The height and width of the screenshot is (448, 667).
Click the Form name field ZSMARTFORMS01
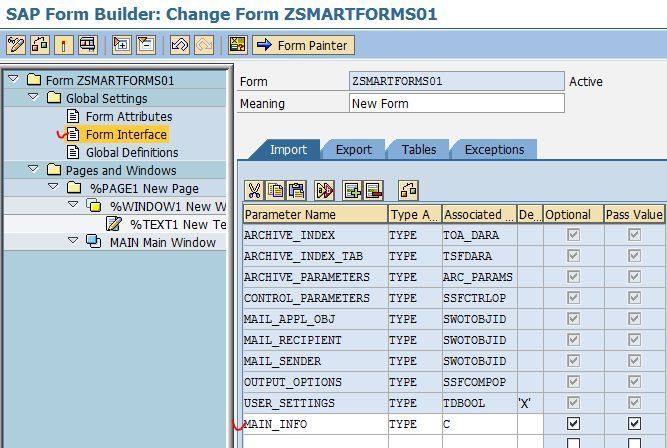coord(456,81)
